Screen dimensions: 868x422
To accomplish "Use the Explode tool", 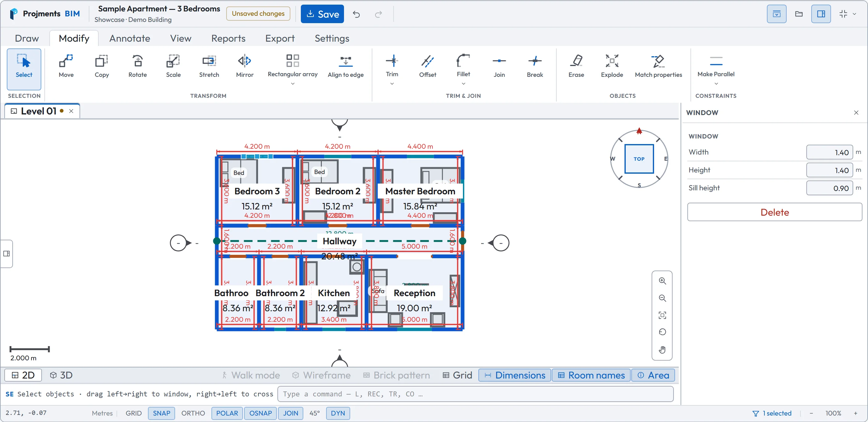I will click(x=612, y=66).
